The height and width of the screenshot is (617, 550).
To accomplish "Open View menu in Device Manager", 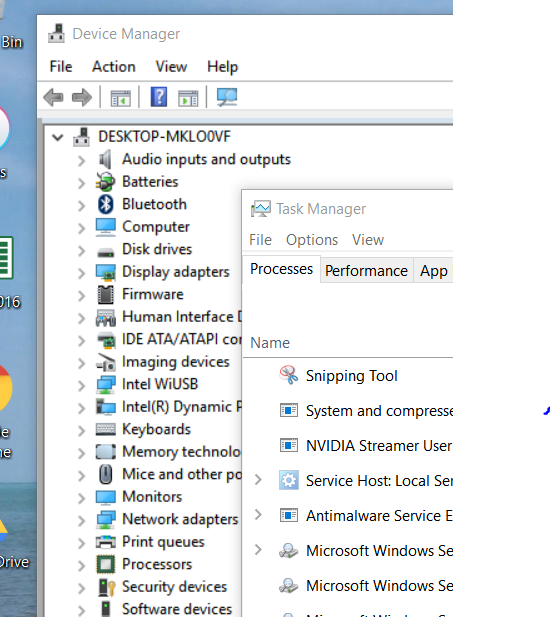I will pos(171,67).
